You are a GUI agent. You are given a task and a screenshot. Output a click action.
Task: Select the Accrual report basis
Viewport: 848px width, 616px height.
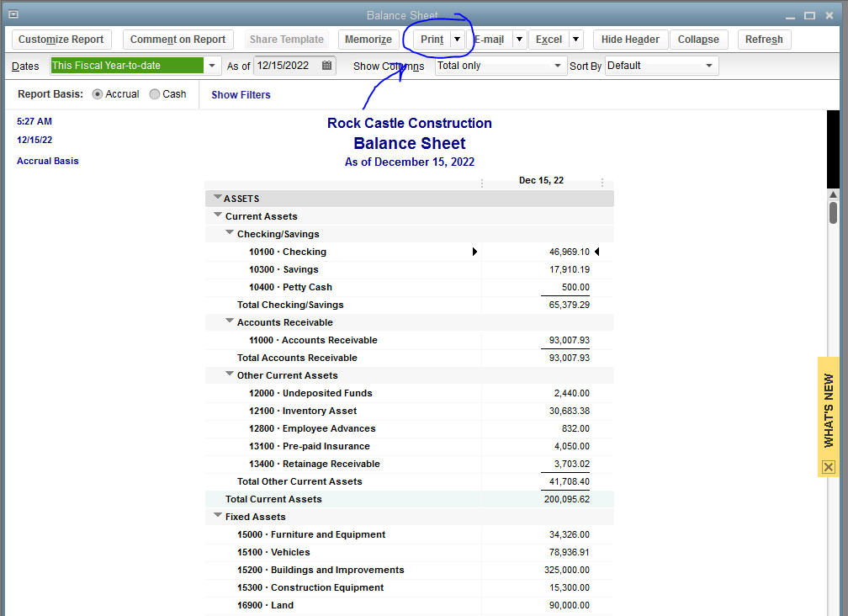[x=98, y=94]
